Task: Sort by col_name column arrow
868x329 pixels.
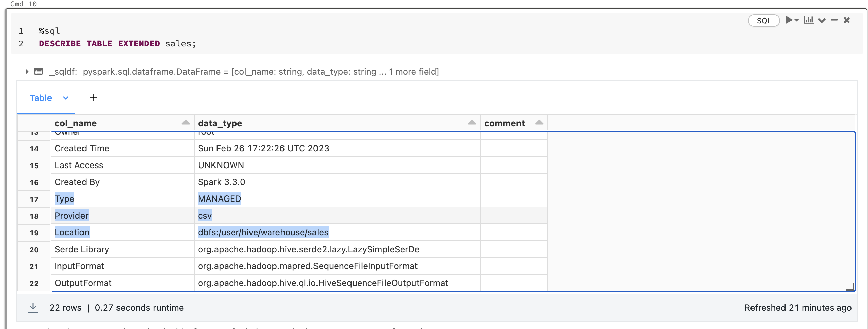Action: [186, 123]
